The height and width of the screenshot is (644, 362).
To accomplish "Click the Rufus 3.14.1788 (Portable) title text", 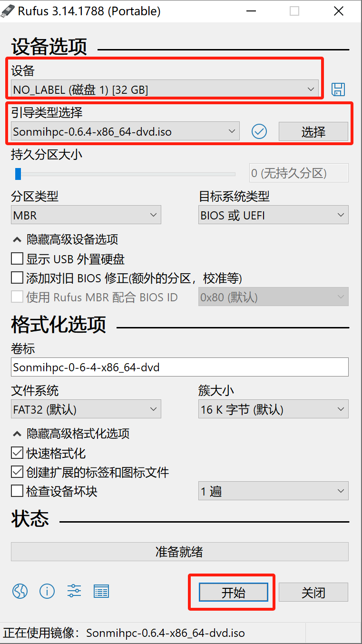I will click(89, 11).
